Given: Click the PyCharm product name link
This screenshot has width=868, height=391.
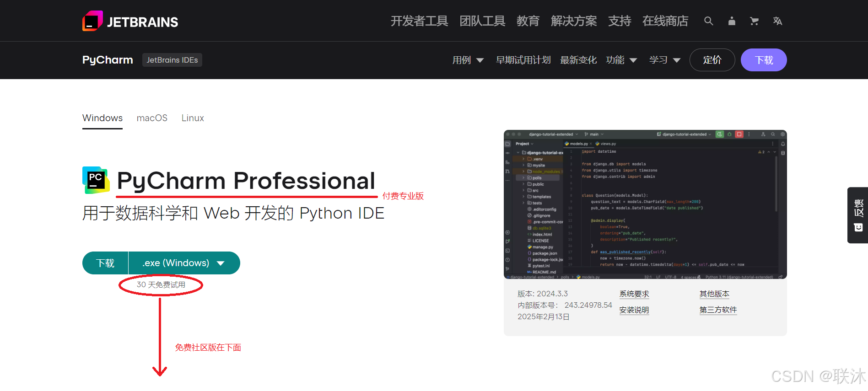Looking at the screenshot, I should [108, 60].
